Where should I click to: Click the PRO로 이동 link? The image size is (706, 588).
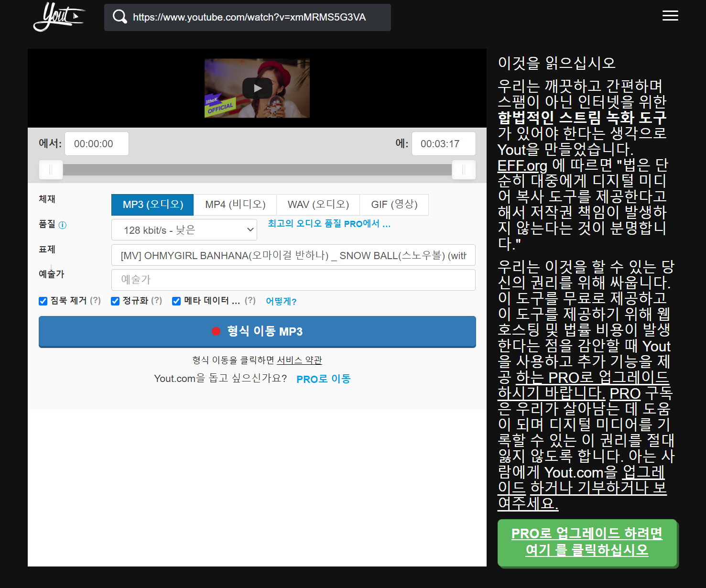[x=324, y=379]
